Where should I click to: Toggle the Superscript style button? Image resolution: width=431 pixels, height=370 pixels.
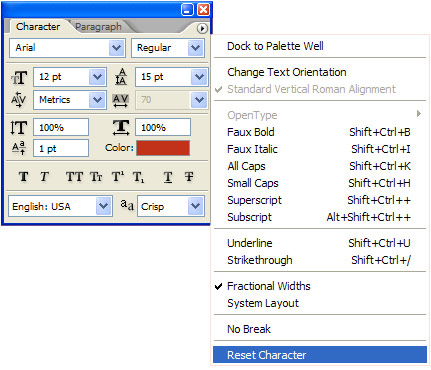[118, 177]
